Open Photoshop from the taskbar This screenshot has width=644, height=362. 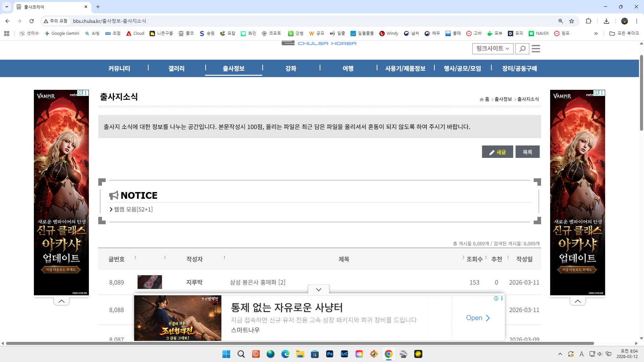point(329,354)
